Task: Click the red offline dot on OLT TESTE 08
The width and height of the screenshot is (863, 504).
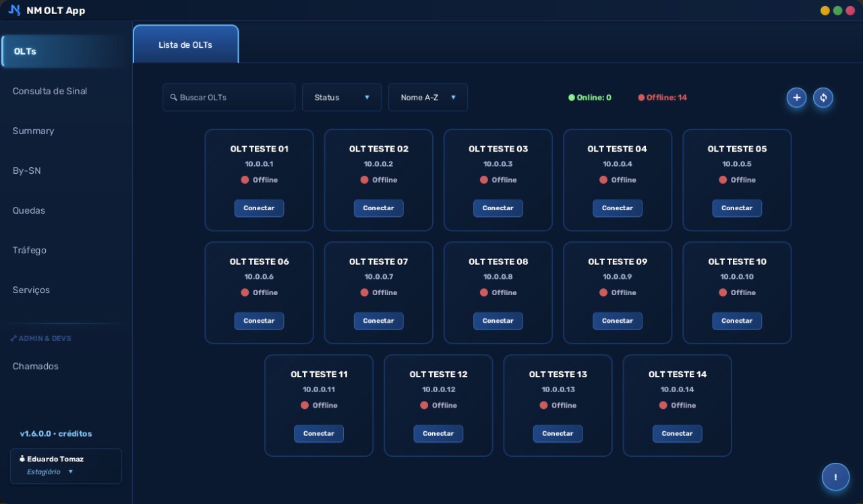Action: (483, 292)
